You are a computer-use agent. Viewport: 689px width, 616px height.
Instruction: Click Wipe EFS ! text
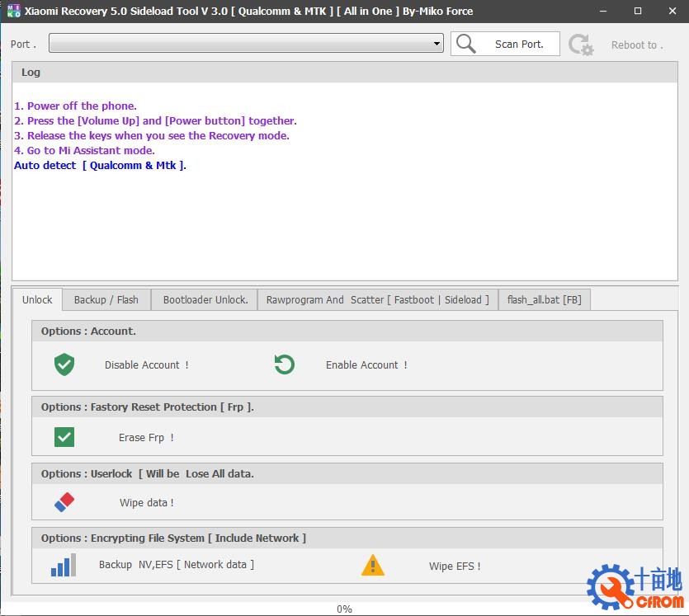tap(454, 566)
